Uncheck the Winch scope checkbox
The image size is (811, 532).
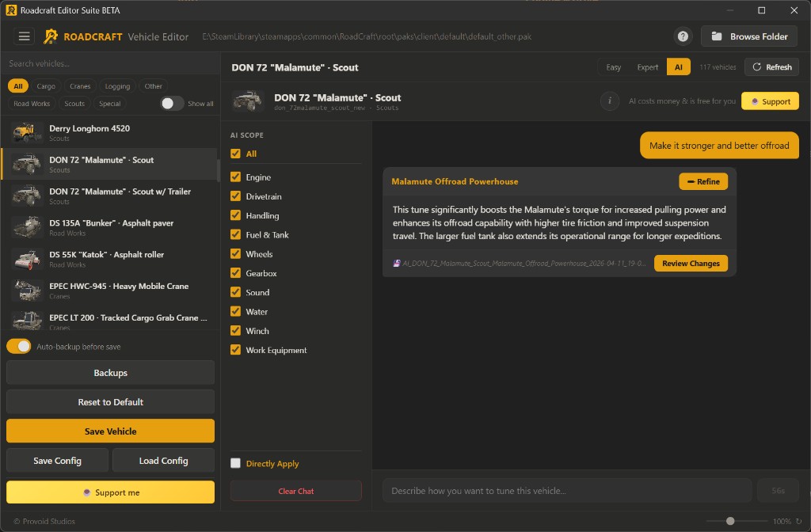[x=235, y=330]
